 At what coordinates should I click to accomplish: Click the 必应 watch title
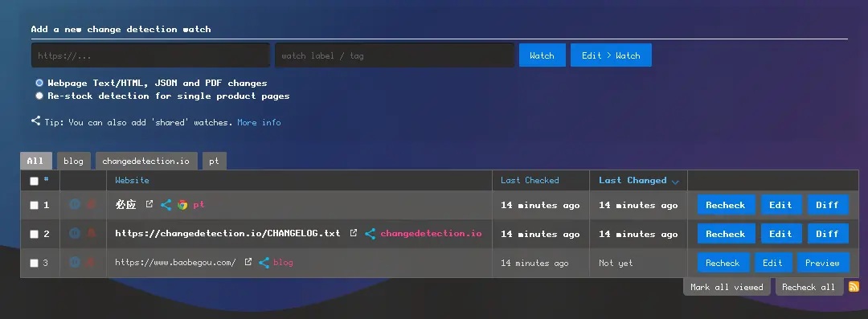pyautogui.click(x=125, y=204)
